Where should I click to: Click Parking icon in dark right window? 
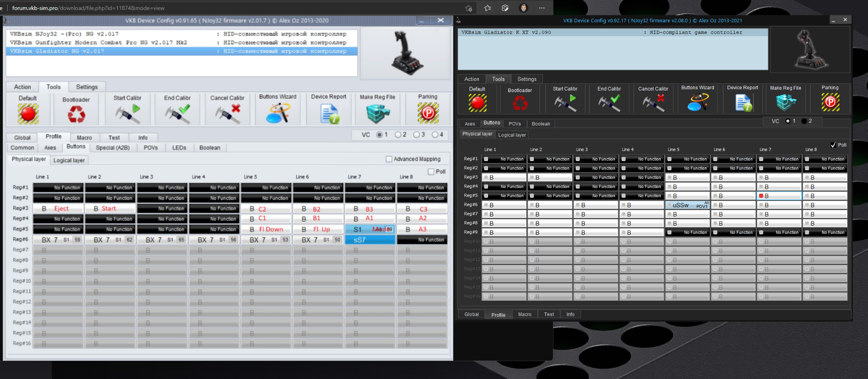[830, 102]
